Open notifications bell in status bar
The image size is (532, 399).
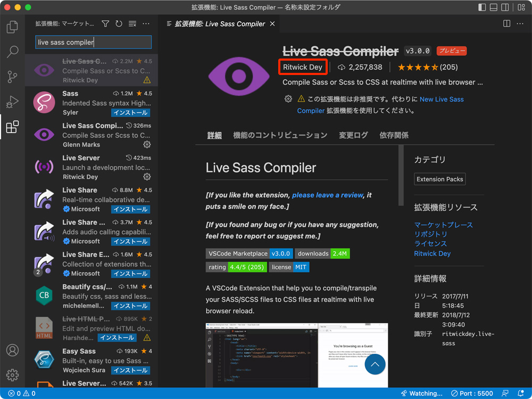(x=521, y=393)
